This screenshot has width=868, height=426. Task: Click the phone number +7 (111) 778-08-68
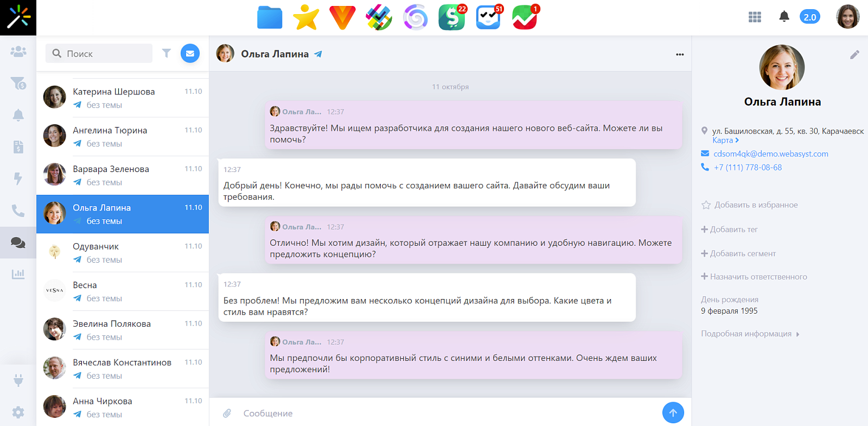click(748, 167)
